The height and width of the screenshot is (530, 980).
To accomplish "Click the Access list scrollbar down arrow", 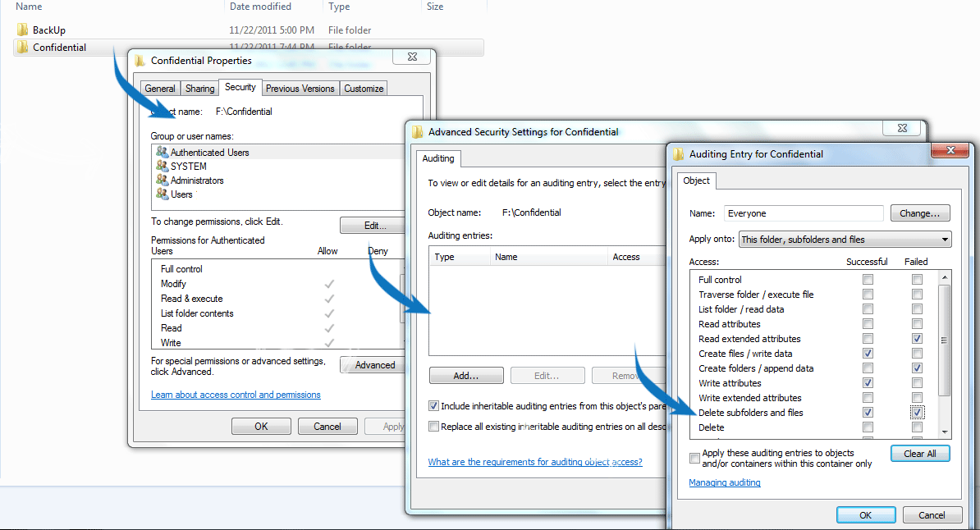I will [943, 431].
